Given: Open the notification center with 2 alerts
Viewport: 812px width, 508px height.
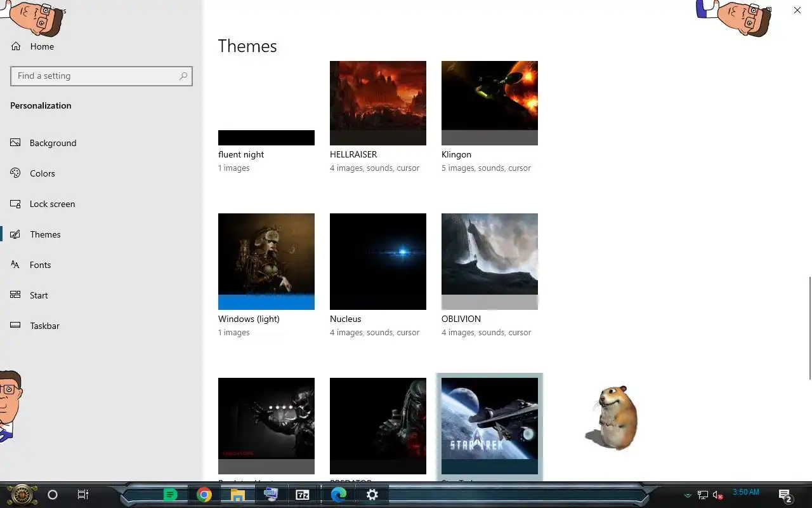Looking at the screenshot, I should pyautogui.click(x=785, y=495).
